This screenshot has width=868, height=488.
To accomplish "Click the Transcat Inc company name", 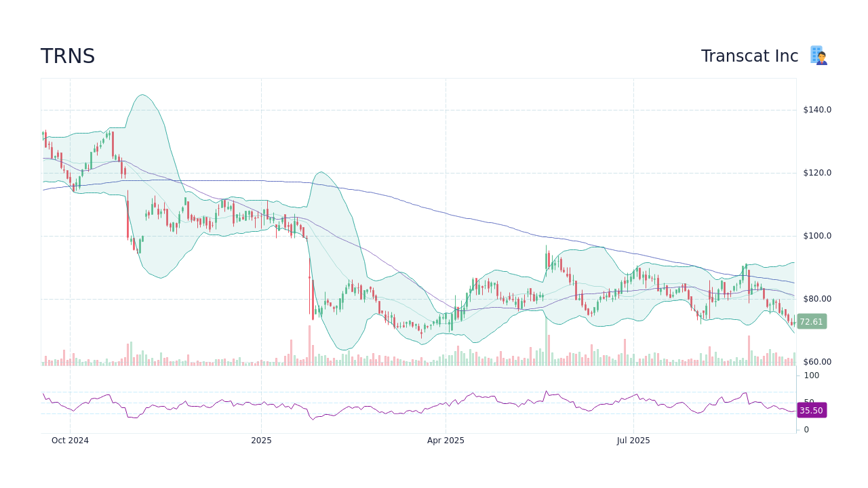I will tap(749, 56).
